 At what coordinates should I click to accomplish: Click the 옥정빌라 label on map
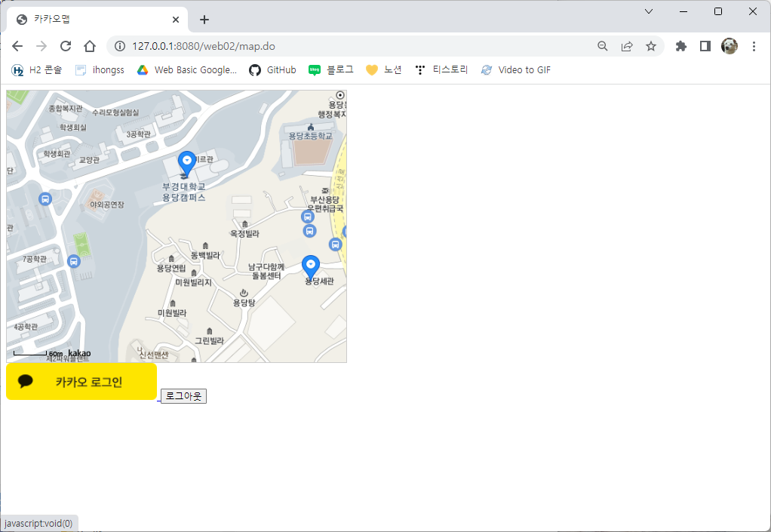click(244, 233)
